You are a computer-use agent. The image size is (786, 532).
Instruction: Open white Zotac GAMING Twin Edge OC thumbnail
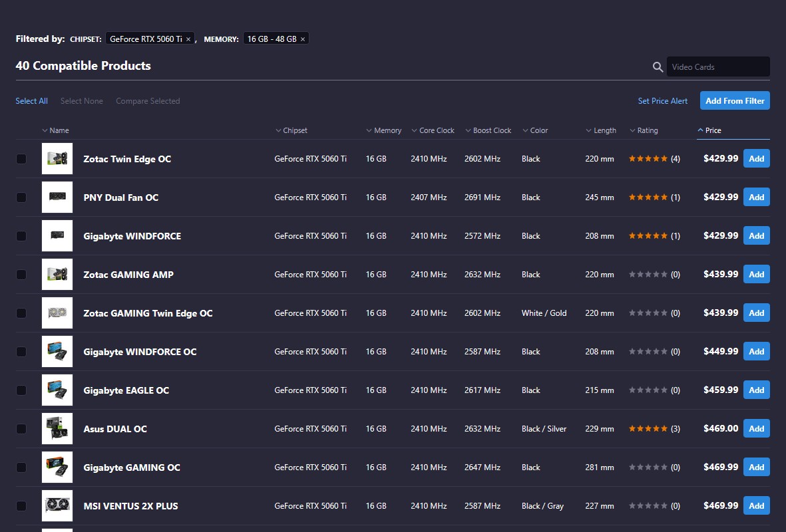57,313
